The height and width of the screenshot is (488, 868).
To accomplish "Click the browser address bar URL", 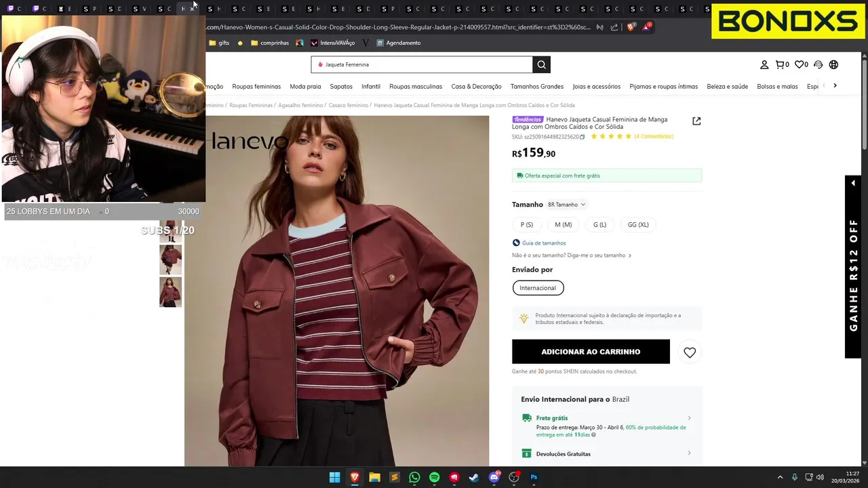I will coord(399,27).
